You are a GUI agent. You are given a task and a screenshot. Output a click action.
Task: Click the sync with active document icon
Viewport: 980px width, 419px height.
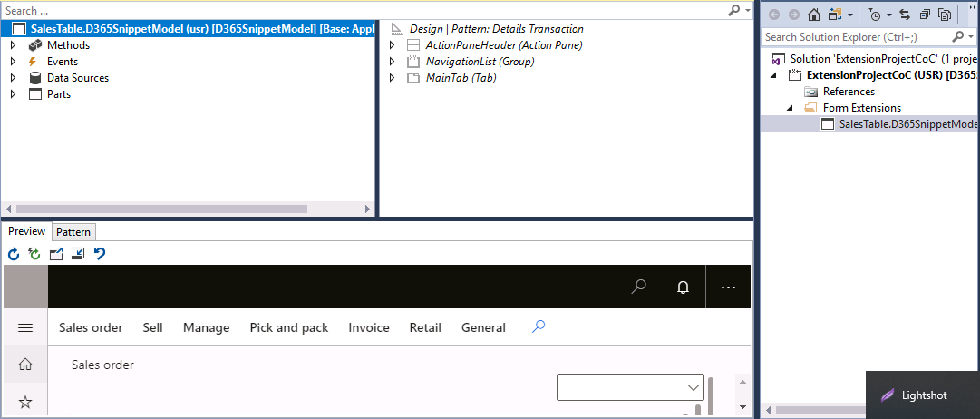[x=905, y=15]
